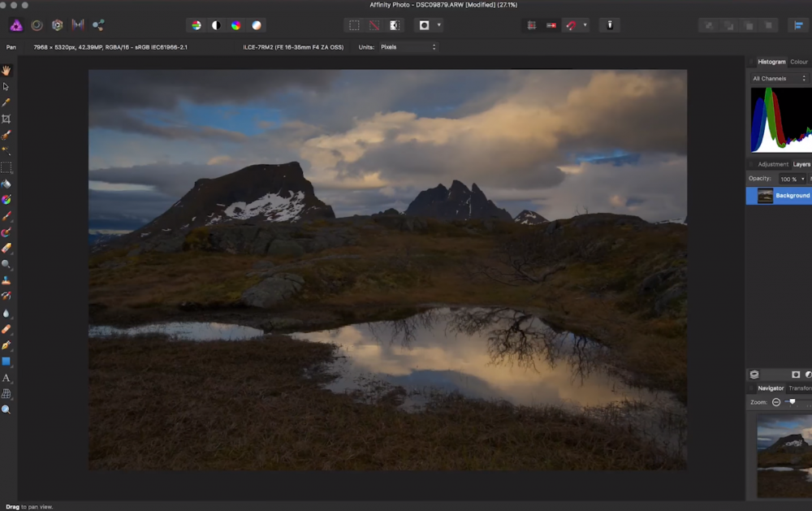Viewport: 812px width, 511px height.
Task: Select the Text tool
Action: coord(6,379)
